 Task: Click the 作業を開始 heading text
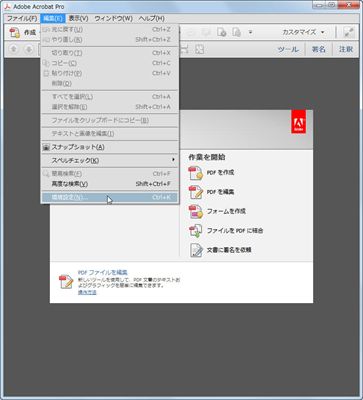(207, 157)
